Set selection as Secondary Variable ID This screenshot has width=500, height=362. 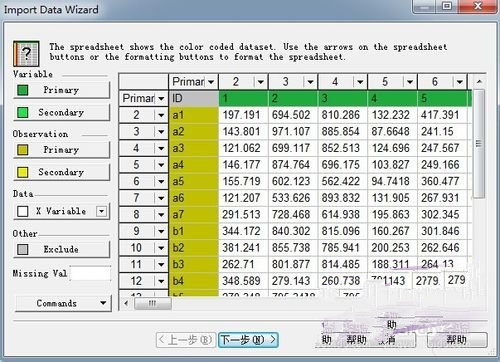(61, 112)
